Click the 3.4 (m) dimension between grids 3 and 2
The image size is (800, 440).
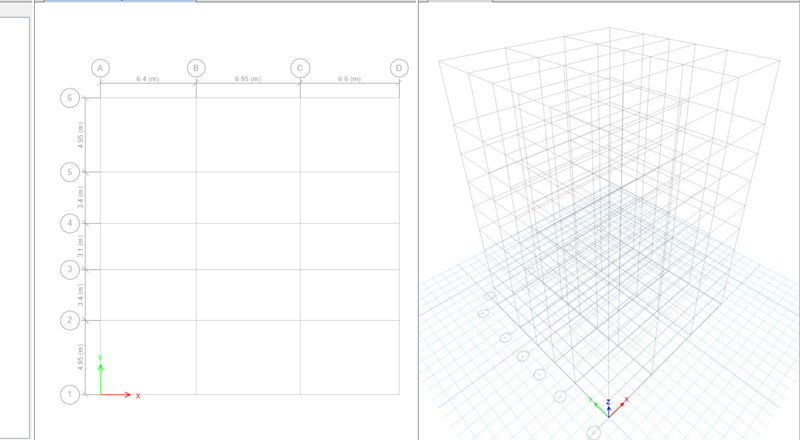(x=81, y=295)
